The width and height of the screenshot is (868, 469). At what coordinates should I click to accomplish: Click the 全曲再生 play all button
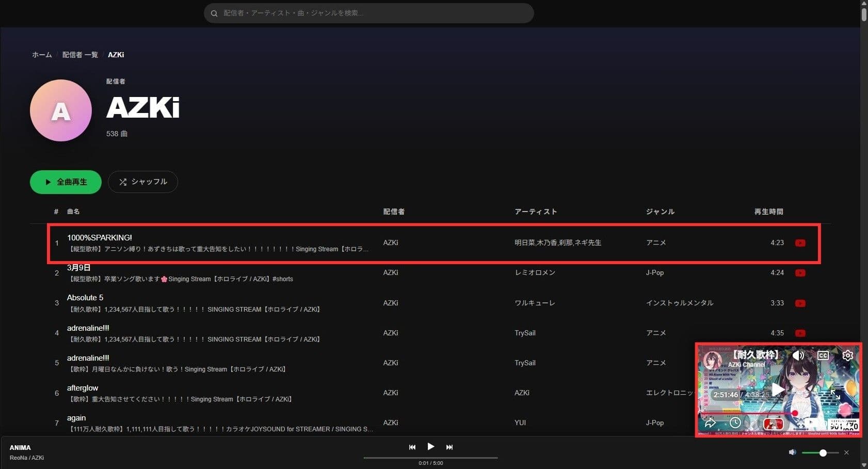point(66,182)
